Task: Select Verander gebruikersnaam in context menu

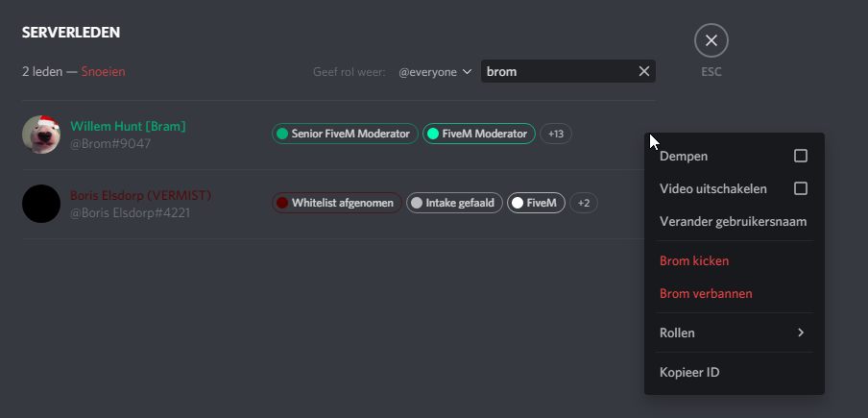Action: click(x=733, y=221)
